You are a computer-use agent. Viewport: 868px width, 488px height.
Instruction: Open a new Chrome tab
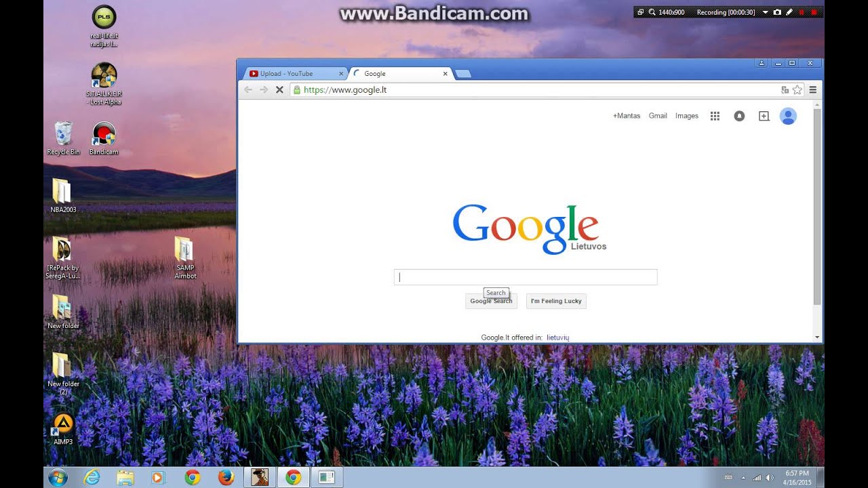coord(463,74)
